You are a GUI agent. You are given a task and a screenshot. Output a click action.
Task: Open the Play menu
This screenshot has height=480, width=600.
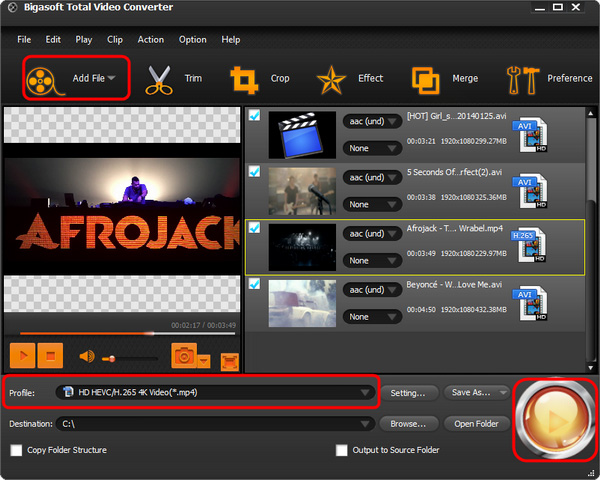[83, 39]
